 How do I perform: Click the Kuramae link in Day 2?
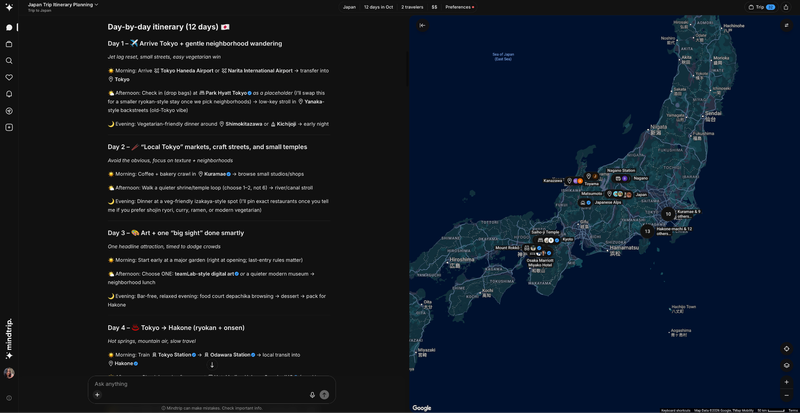pyautogui.click(x=214, y=174)
